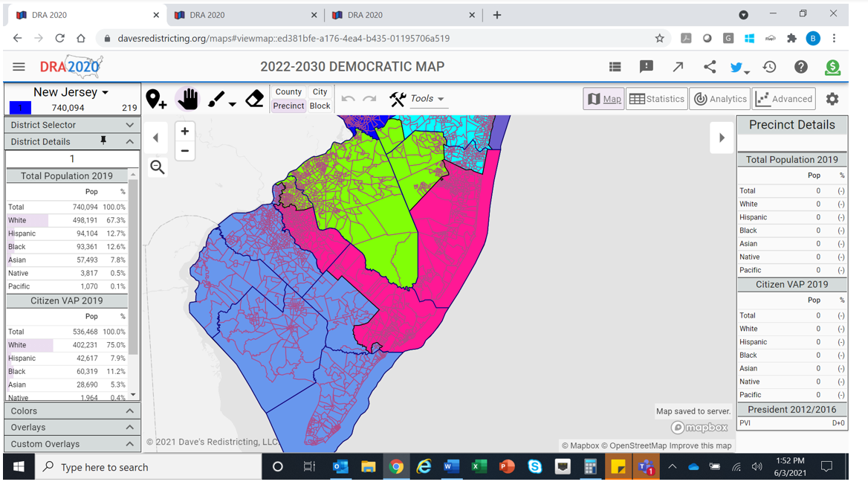
Task: Click the add location pin icon
Action: (155, 99)
